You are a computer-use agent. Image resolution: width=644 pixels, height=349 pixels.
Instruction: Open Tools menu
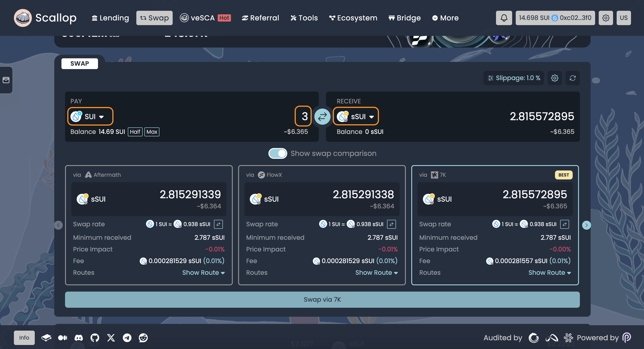pos(304,18)
